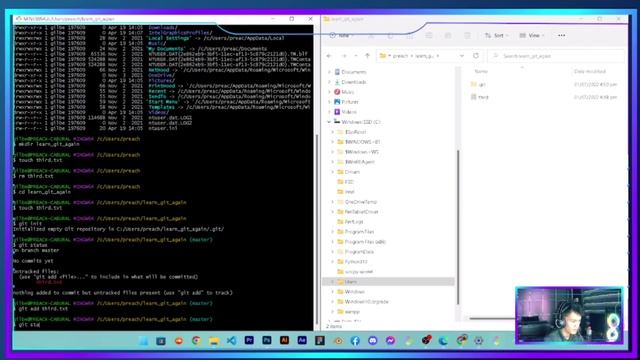Open Visual Studio Code from the taskbar
Screen dimensions: 640x360
231,340
